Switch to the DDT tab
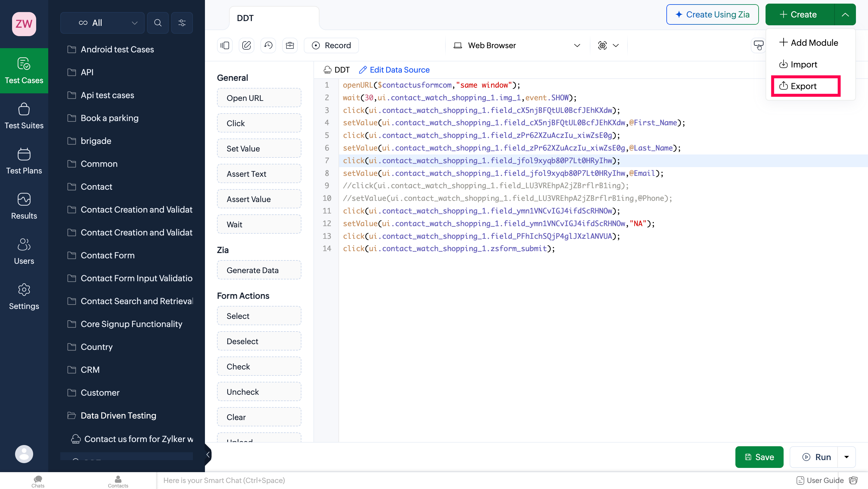The height and width of the screenshot is (489, 868). point(274,18)
